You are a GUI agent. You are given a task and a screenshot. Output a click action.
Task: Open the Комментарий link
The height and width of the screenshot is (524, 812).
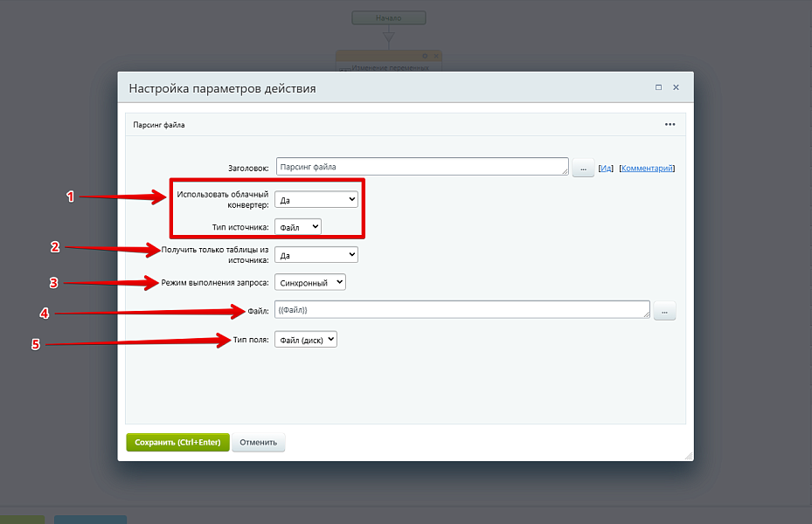tap(647, 168)
